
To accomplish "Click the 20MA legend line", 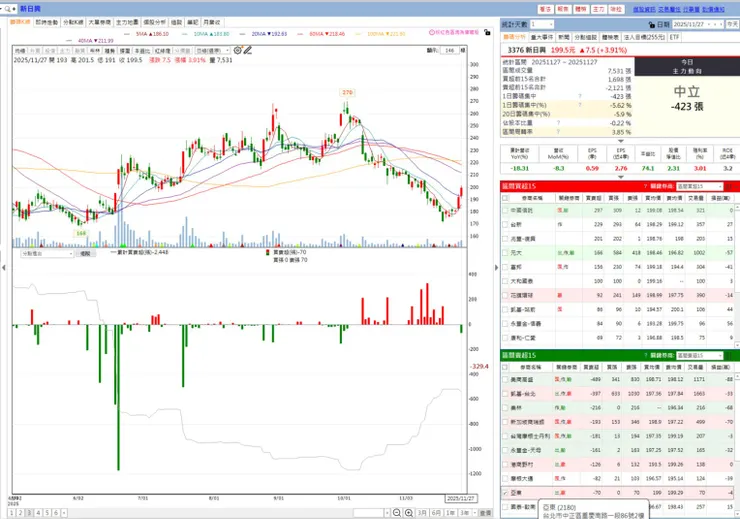I will pos(264,34).
